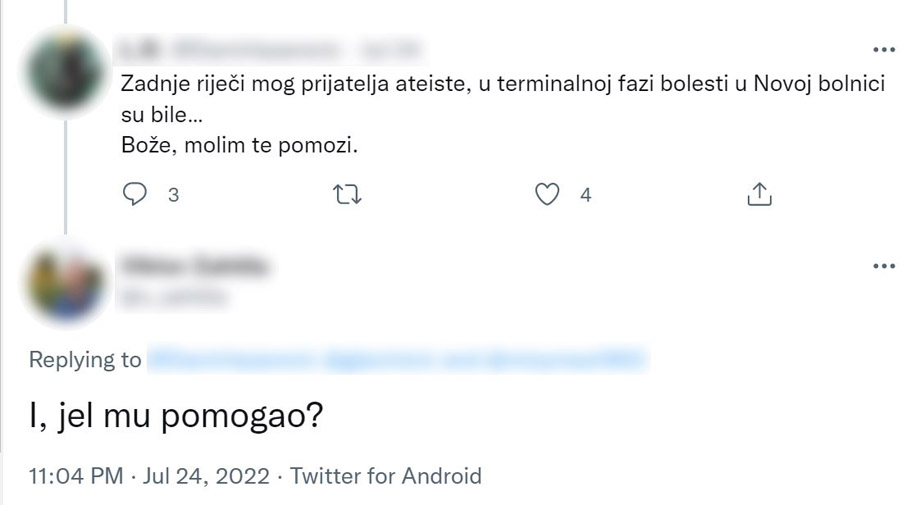The height and width of the screenshot is (505, 920).
Task: Click the reply count '3'
Action: pyautogui.click(x=173, y=196)
